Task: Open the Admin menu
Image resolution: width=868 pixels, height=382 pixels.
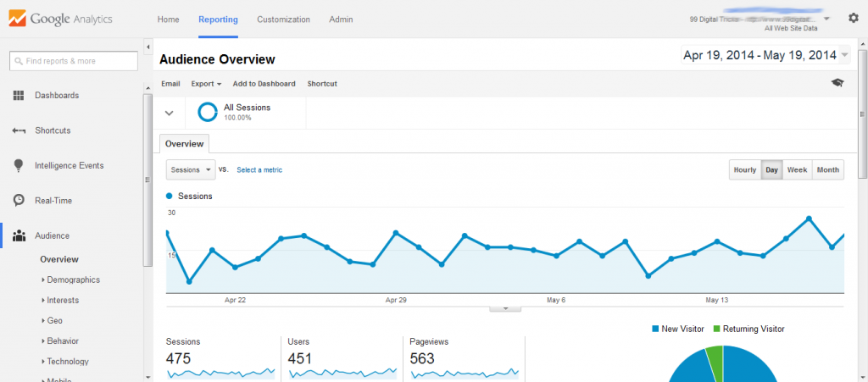Action: 341,19
